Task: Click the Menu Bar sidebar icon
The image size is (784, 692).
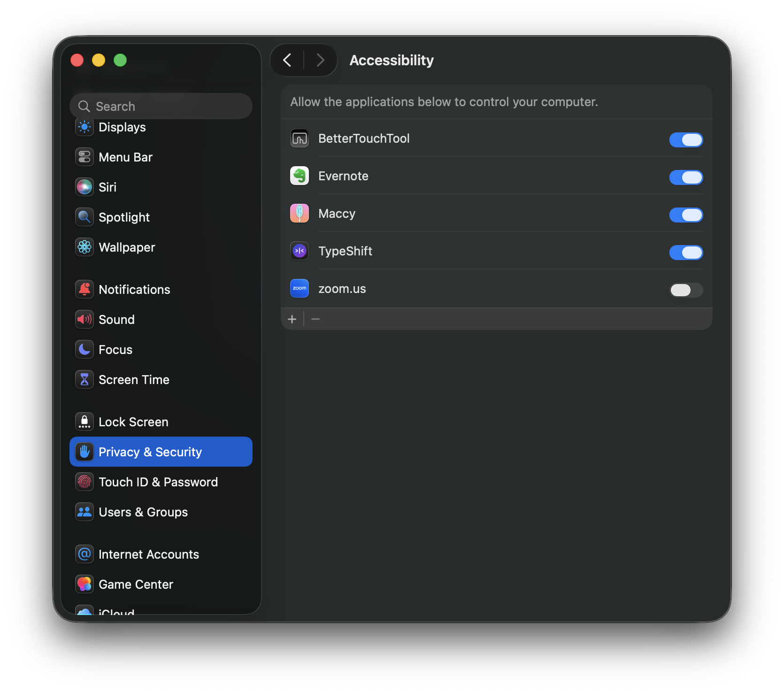Action: point(85,157)
